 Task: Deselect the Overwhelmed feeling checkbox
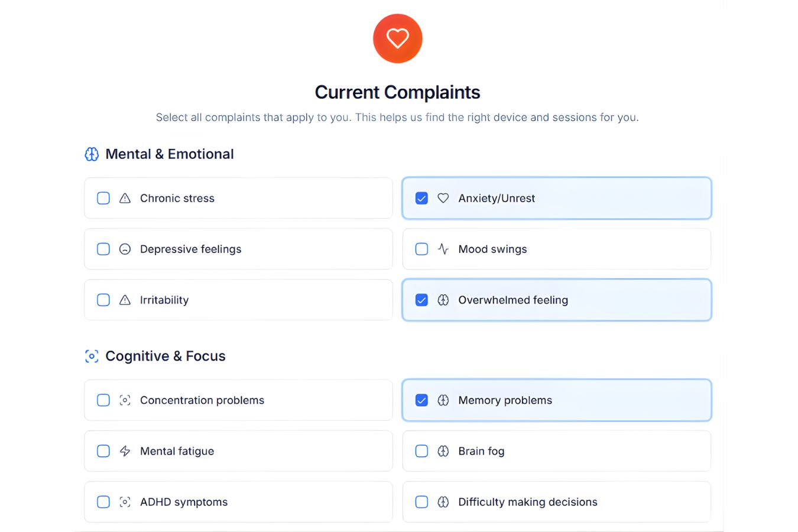[421, 300]
